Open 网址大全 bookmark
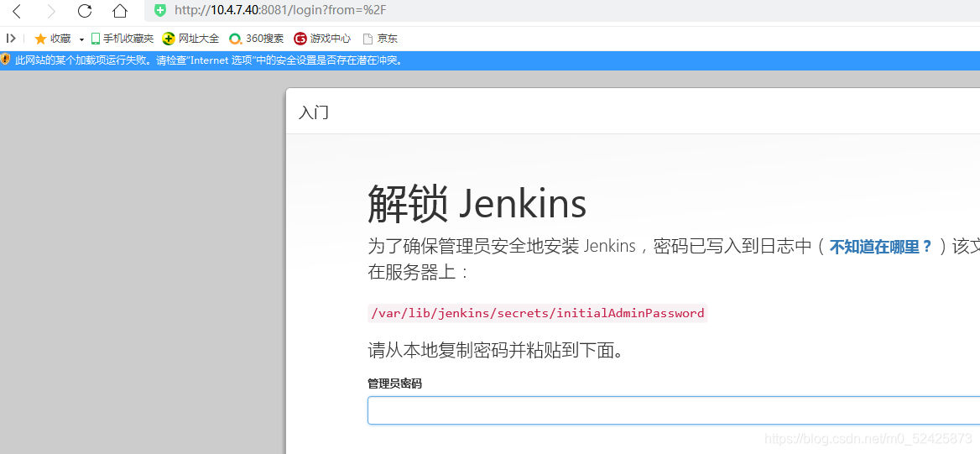The image size is (980, 454). [x=190, y=39]
